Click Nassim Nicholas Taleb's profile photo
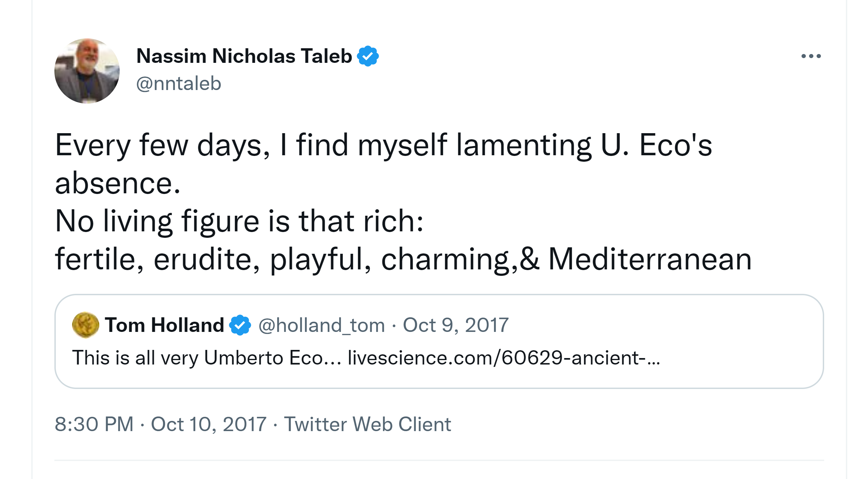 pos(87,71)
